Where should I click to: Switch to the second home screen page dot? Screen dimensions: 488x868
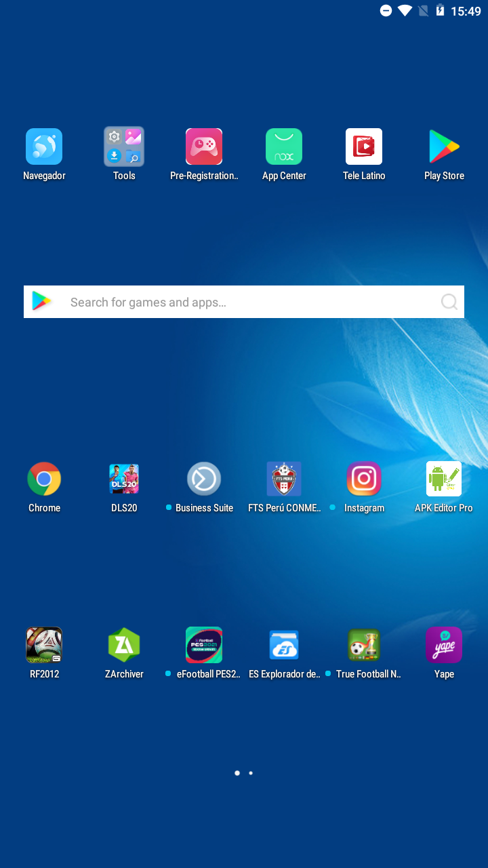(x=251, y=773)
